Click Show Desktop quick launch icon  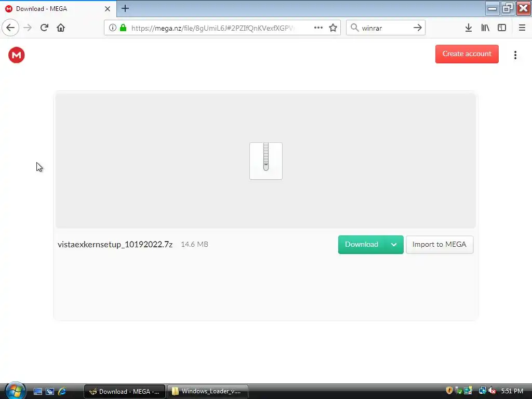click(37, 391)
